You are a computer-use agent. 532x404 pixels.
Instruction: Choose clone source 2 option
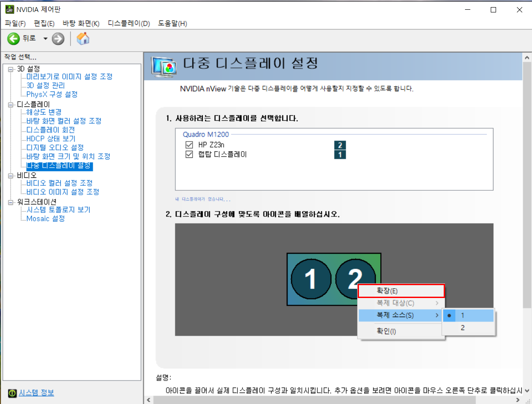tap(468, 328)
